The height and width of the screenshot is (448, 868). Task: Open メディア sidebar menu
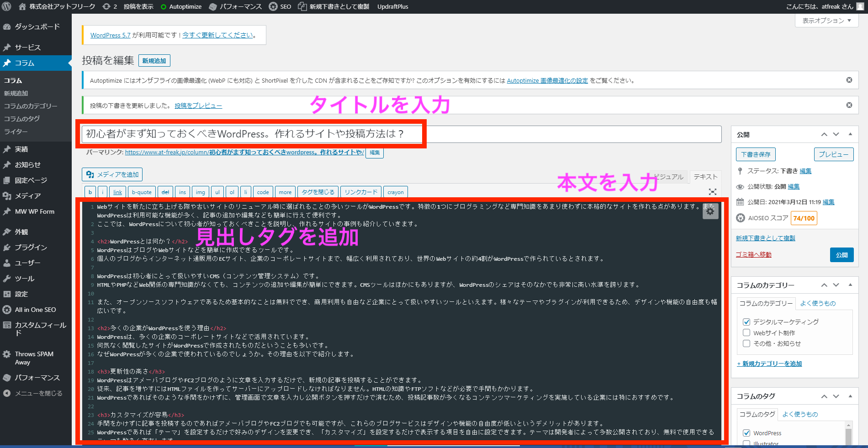tap(36, 196)
